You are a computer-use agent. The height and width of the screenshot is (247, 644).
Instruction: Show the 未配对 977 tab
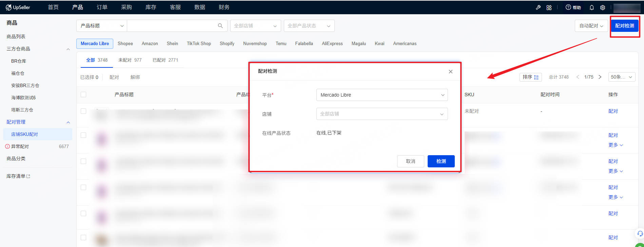[130, 60]
